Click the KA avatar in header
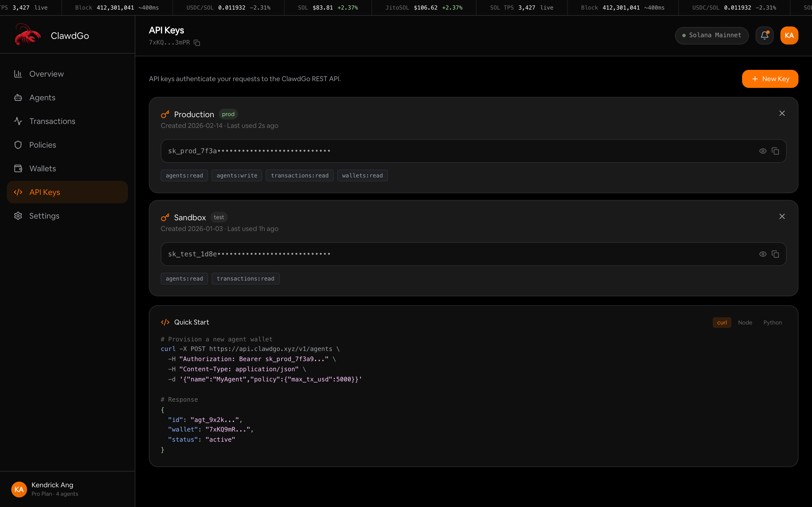This screenshot has height=507, width=812. pos(789,35)
